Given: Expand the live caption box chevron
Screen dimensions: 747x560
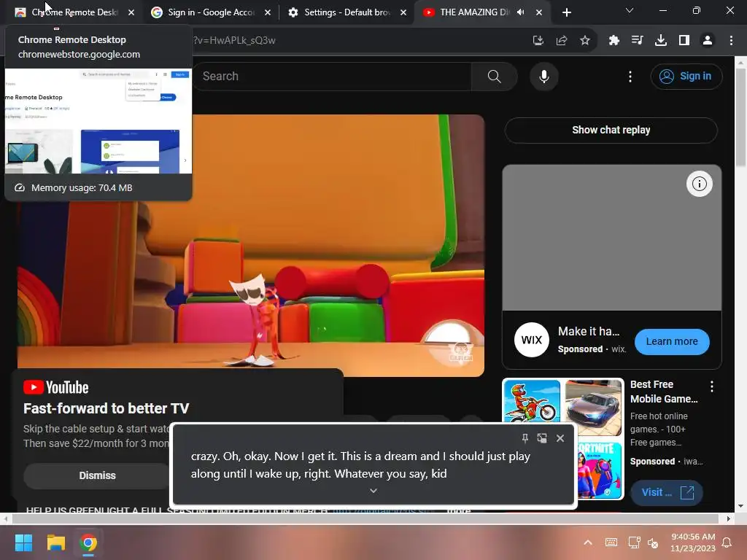Looking at the screenshot, I should pyautogui.click(x=373, y=491).
